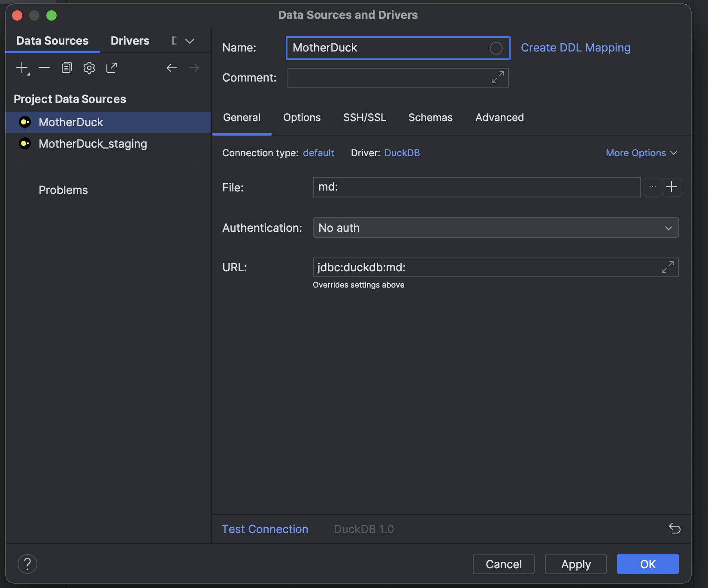Open the Advanced tab

coord(499,118)
